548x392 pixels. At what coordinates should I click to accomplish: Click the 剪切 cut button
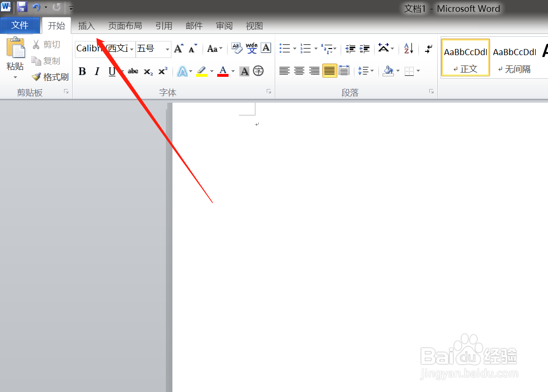point(47,44)
